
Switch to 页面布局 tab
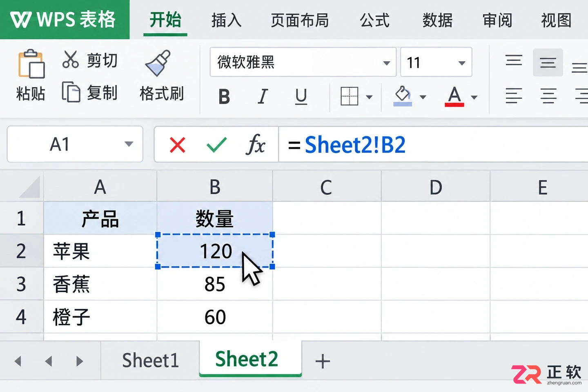click(300, 20)
